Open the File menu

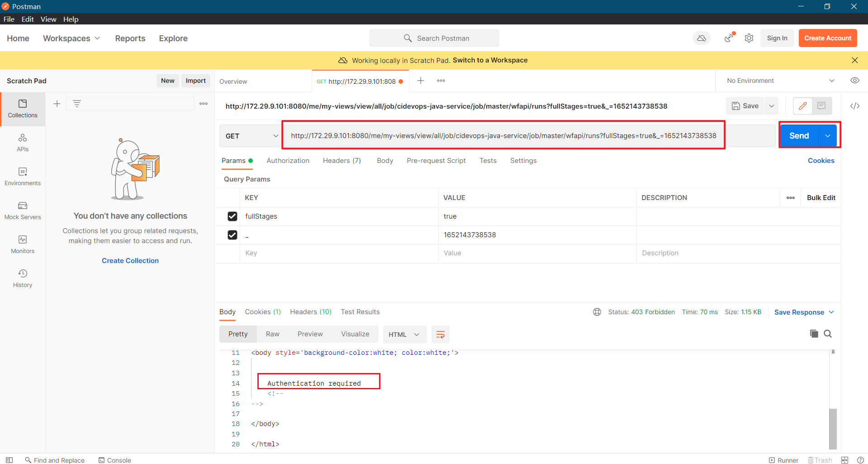tap(9, 19)
